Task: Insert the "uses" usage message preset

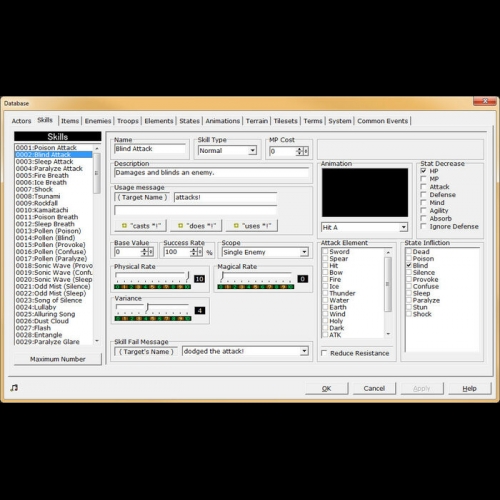Action: click(x=252, y=226)
